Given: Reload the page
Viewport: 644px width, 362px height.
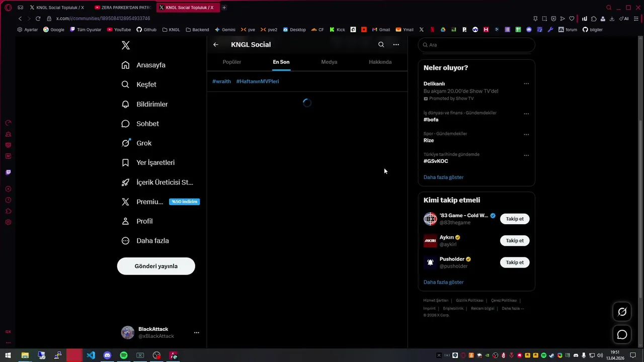Looking at the screenshot, I should [38, 19].
